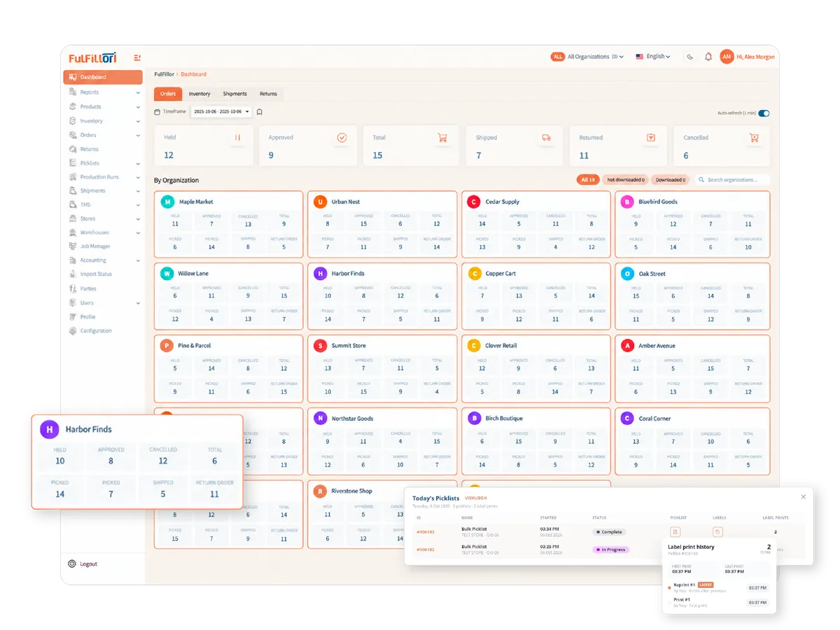The height and width of the screenshot is (630, 840).
Task: Toggle dark mode moon icon
Action: (x=690, y=57)
